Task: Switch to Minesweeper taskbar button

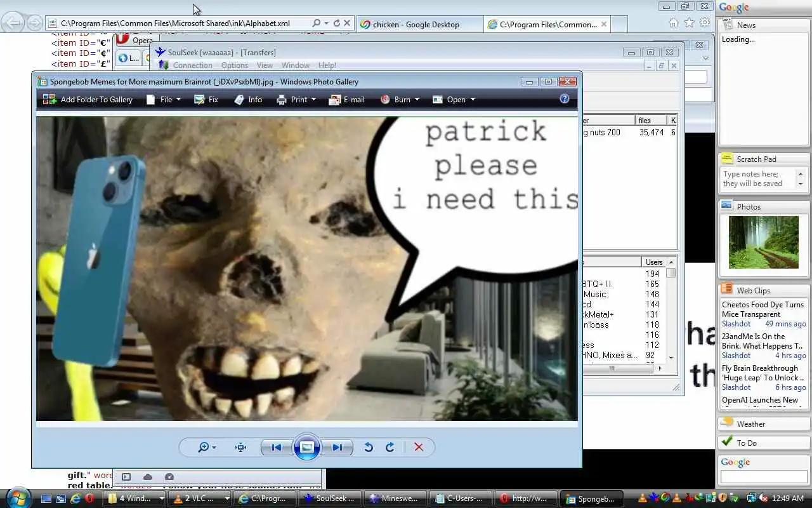Action: coord(395,498)
